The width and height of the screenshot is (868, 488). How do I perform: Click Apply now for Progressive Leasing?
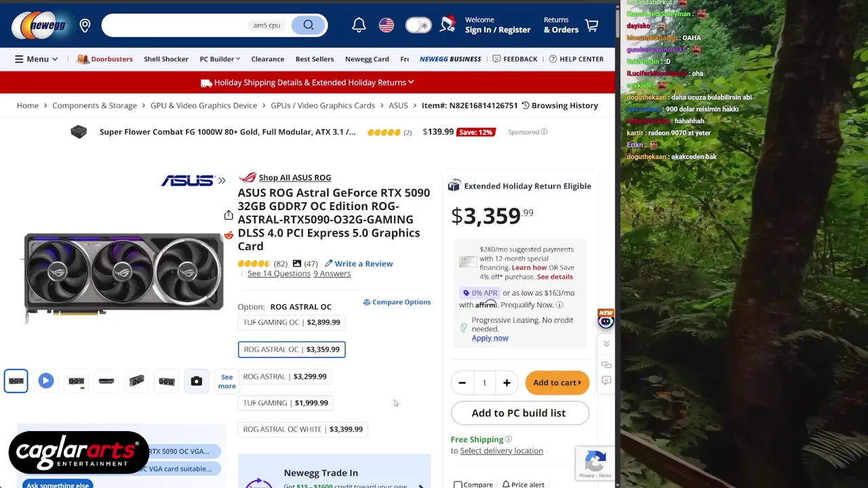point(490,338)
